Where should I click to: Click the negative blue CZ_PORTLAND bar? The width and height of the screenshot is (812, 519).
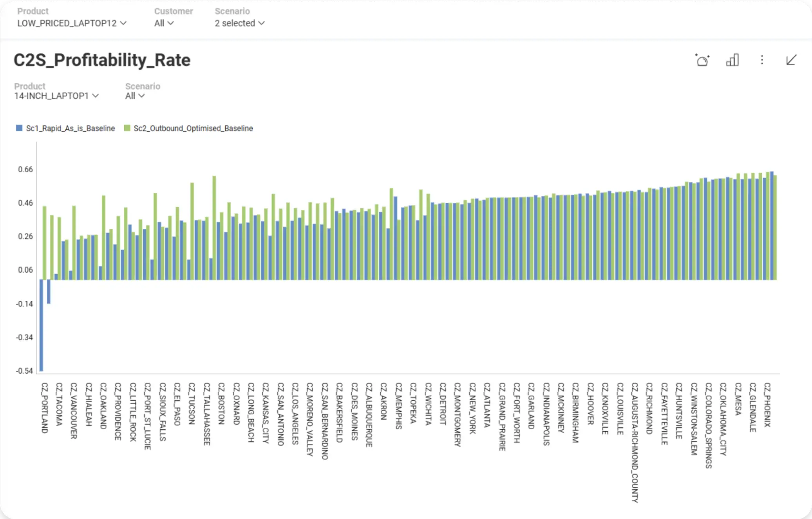pos(42,325)
